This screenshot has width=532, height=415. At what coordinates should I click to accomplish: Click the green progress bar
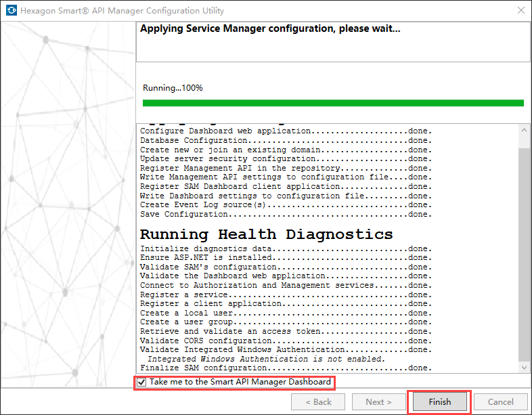[x=333, y=103]
